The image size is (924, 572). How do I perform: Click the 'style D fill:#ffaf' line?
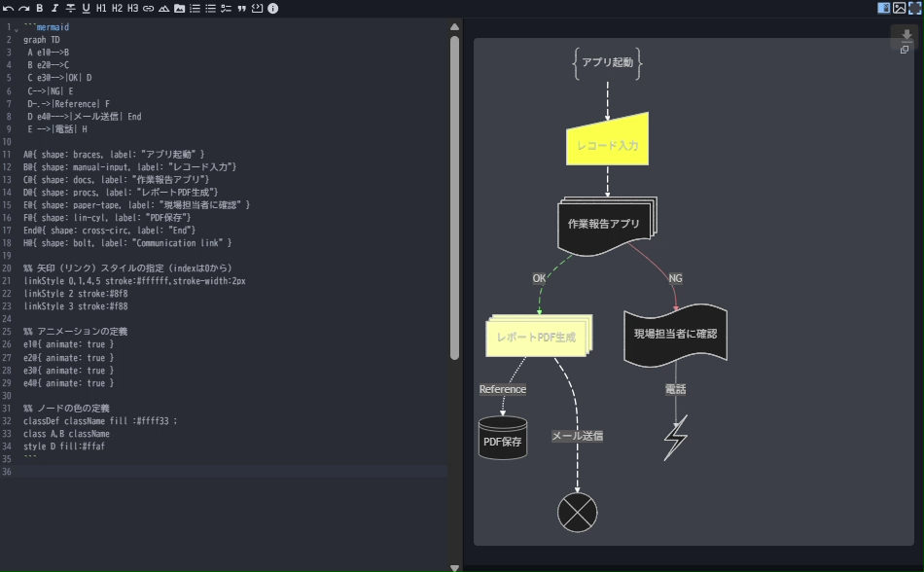point(64,447)
